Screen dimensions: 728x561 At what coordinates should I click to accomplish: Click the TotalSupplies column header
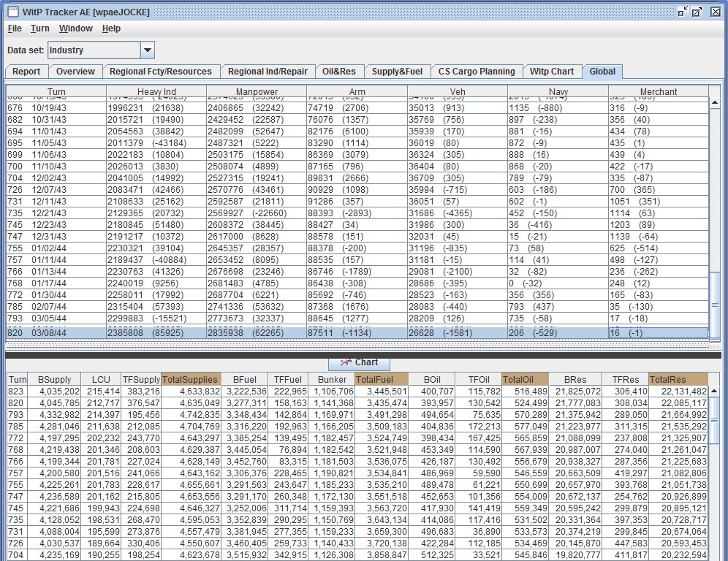click(x=192, y=379)
